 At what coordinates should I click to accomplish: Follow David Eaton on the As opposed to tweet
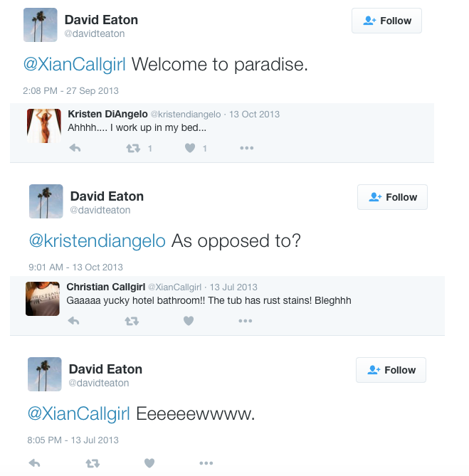392,197
